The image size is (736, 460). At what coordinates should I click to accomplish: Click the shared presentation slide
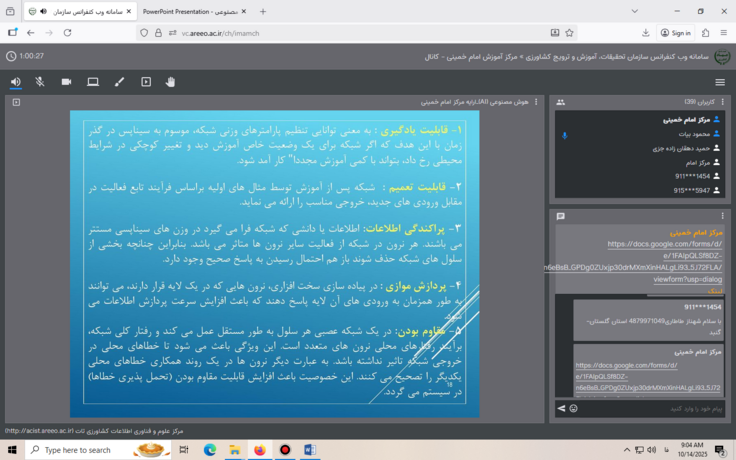tap(275, 264)
